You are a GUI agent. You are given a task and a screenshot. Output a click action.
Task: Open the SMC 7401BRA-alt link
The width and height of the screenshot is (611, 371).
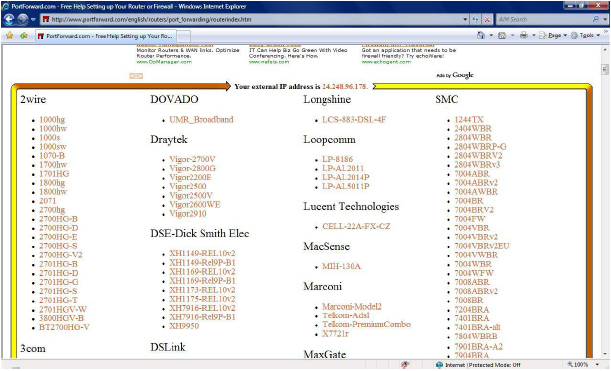click(x=478, y=327)
